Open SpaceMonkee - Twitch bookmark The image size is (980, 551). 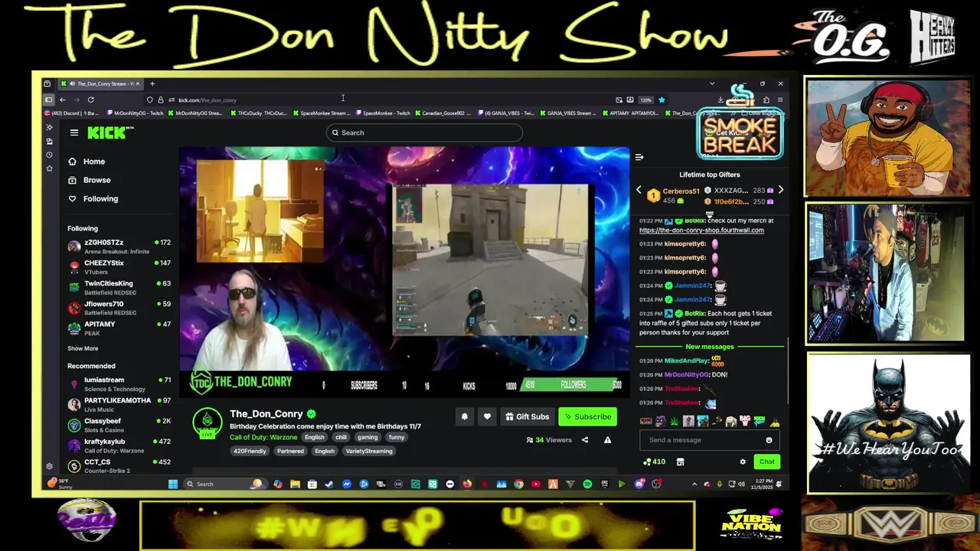(x=382, y=113)
